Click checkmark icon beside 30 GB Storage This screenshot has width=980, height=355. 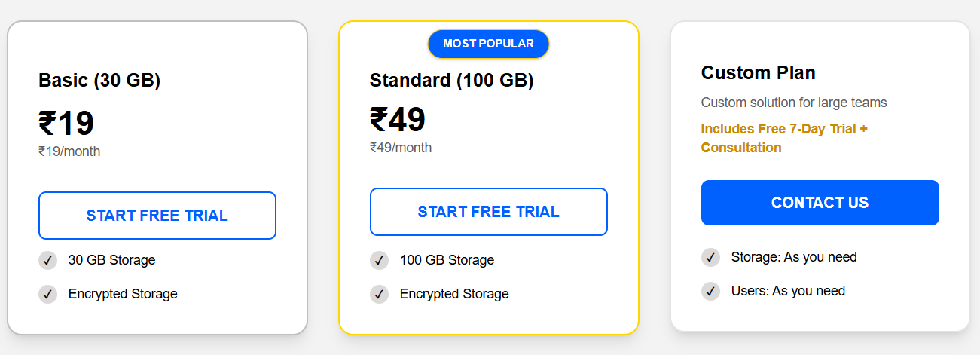pyautogui.click(x=47, y=261)
